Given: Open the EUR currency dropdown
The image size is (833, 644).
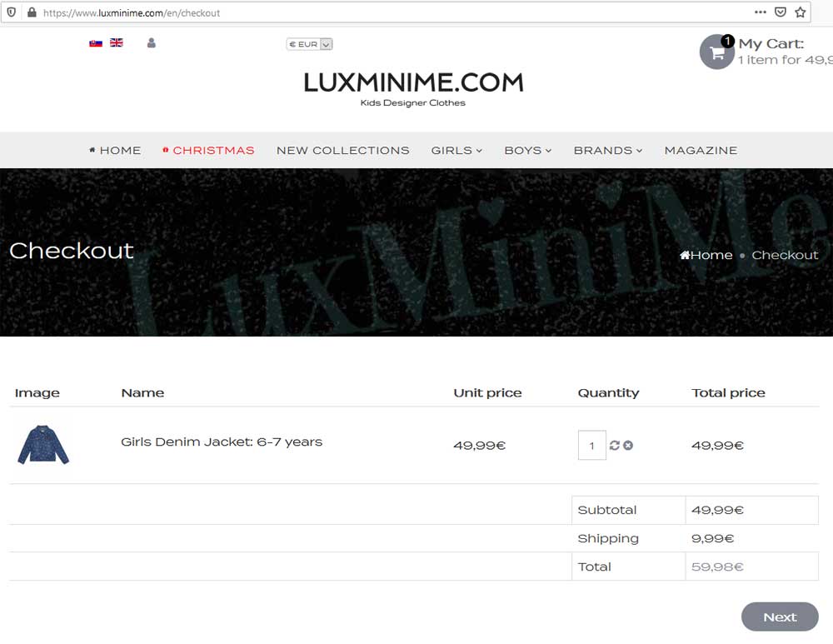Looking at the screenshot, I should pos(309,44).
